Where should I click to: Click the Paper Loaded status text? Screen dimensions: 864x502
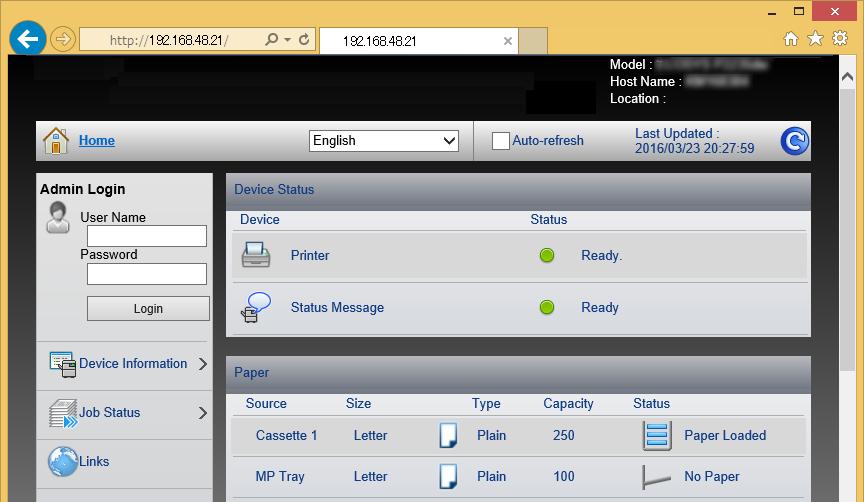(x=725, y=435)
